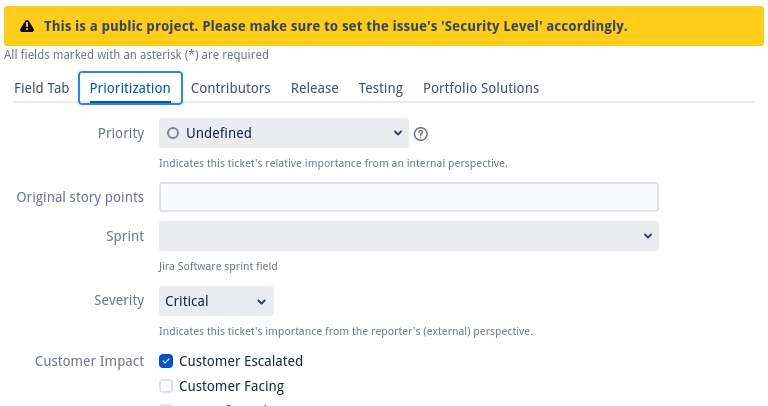Open the Priority dropdown showing Undefined
The image size is (768, 406).
[x=284, y=133]
